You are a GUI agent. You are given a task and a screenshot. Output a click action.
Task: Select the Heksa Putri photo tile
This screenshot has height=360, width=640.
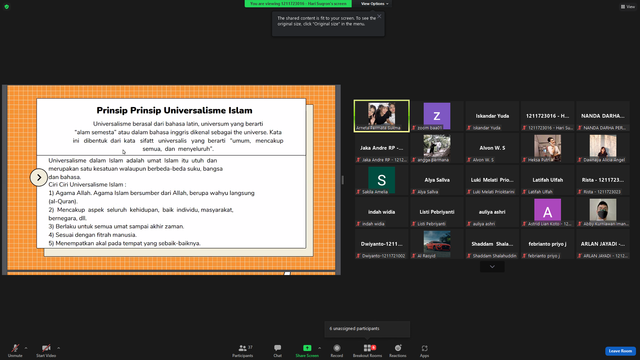(x=547, y=148)
